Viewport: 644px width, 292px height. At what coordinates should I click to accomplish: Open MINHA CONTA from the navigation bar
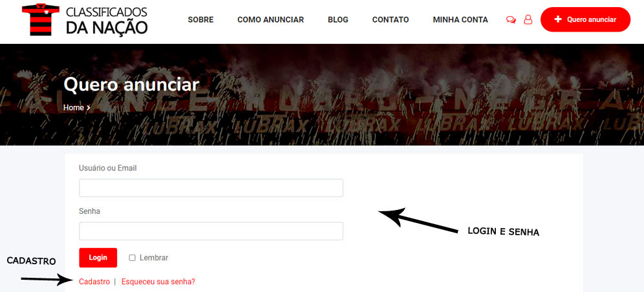460,19
